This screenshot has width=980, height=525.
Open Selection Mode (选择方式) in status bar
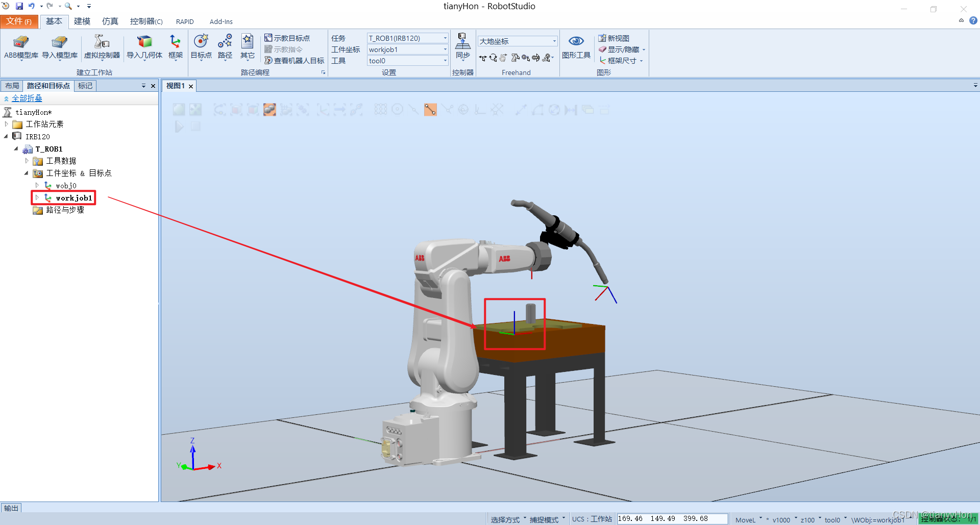click(x=508, y=519)
